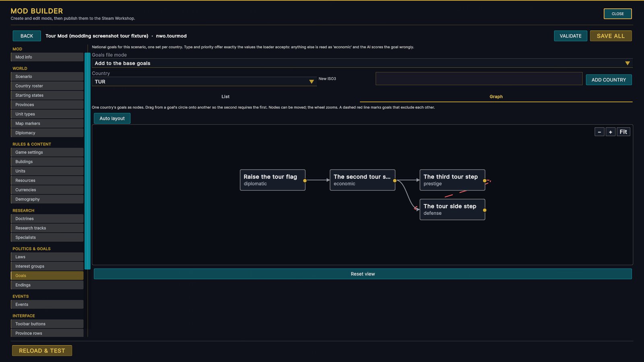Open Map markers section
This screenshot has height=362, width=644.
pos(47,123)
